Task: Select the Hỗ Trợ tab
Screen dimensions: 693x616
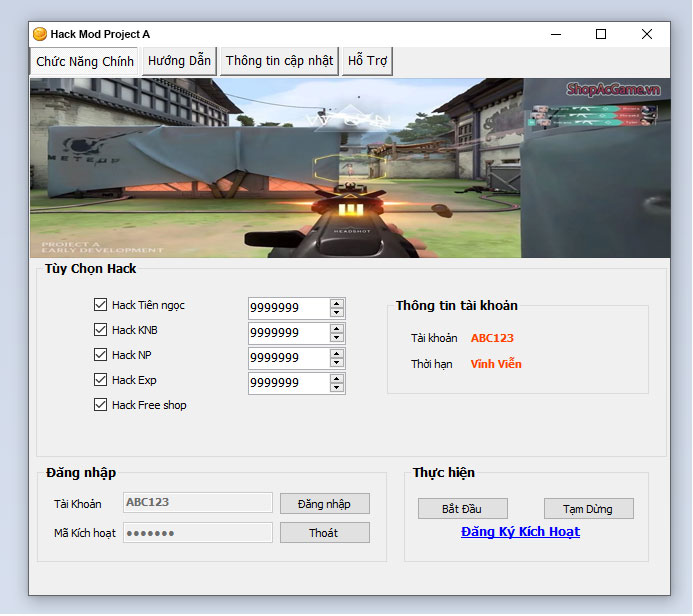Action: click(367, 61)
